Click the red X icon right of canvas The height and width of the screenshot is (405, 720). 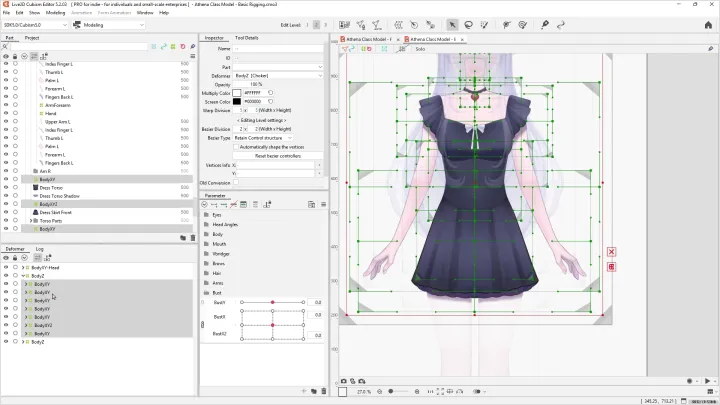click(x=611, y=252)
